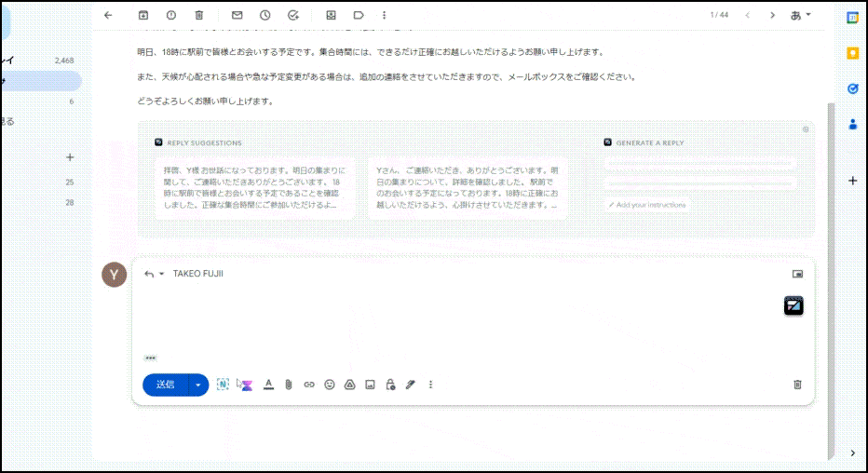The height and width of the screenshot is (473, 868).
Task: Show the older conversation
Action: tap(772, 16)
